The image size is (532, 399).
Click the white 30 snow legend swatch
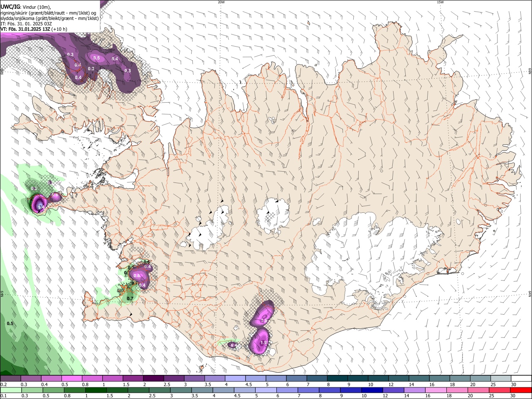click(521, 378)
